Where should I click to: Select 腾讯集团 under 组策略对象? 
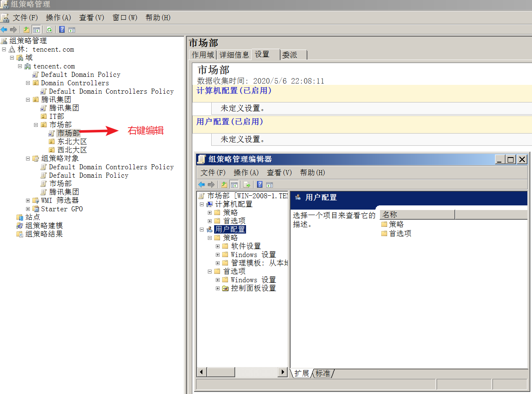click(64, 192)
